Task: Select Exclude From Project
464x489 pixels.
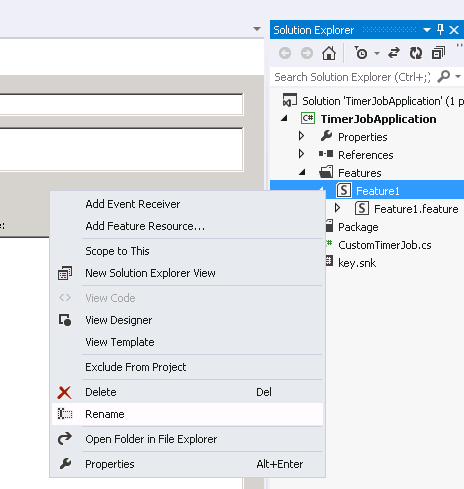Action: 188,367
